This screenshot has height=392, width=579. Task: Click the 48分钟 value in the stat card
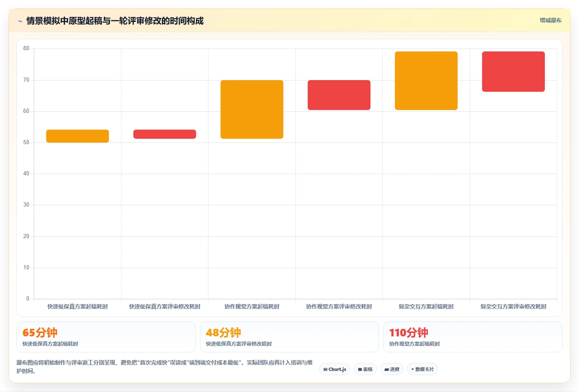click(x=223, y=333)
